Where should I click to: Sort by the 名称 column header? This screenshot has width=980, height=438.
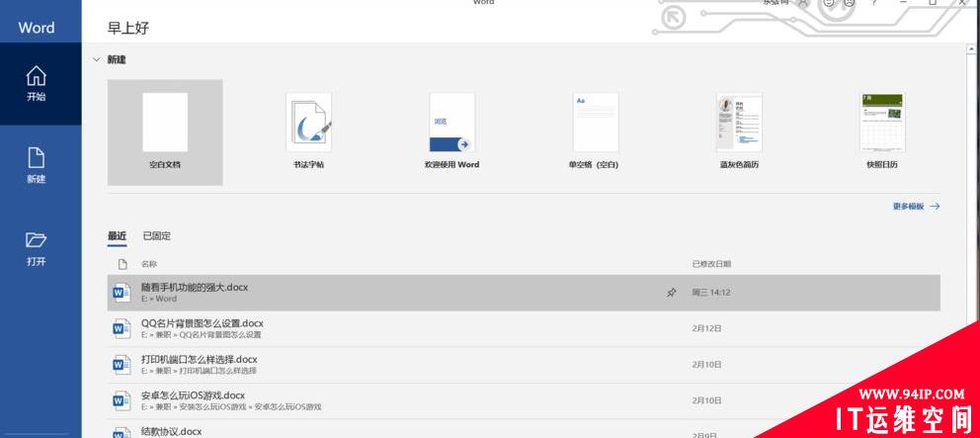149,264
